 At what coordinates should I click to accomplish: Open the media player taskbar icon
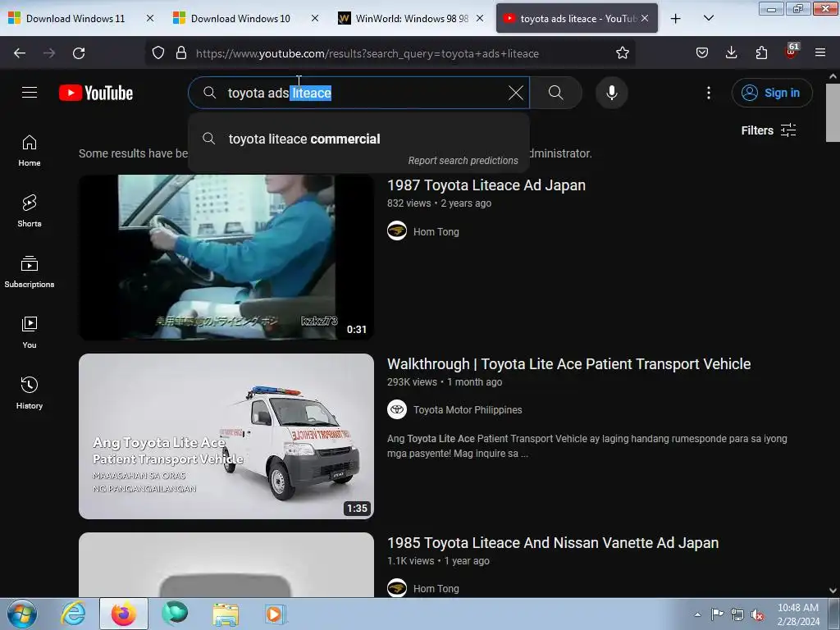coord(276,614)
